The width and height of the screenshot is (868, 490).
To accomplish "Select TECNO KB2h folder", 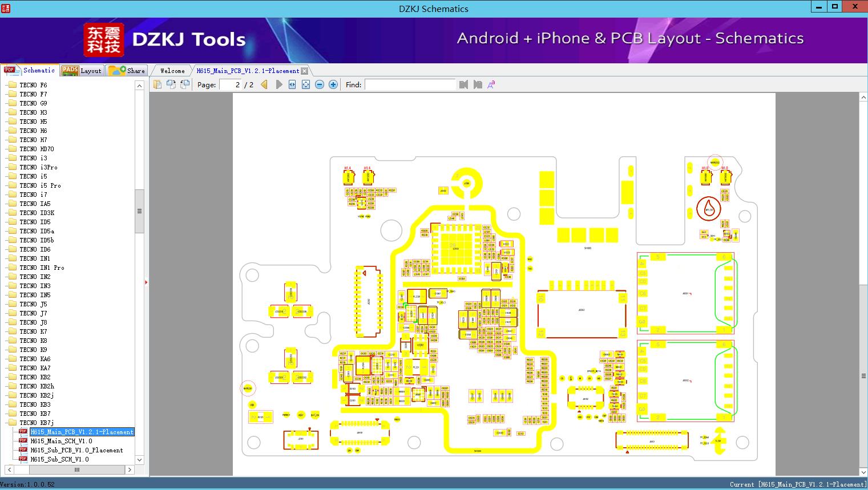I will click(x=37, y=386).
